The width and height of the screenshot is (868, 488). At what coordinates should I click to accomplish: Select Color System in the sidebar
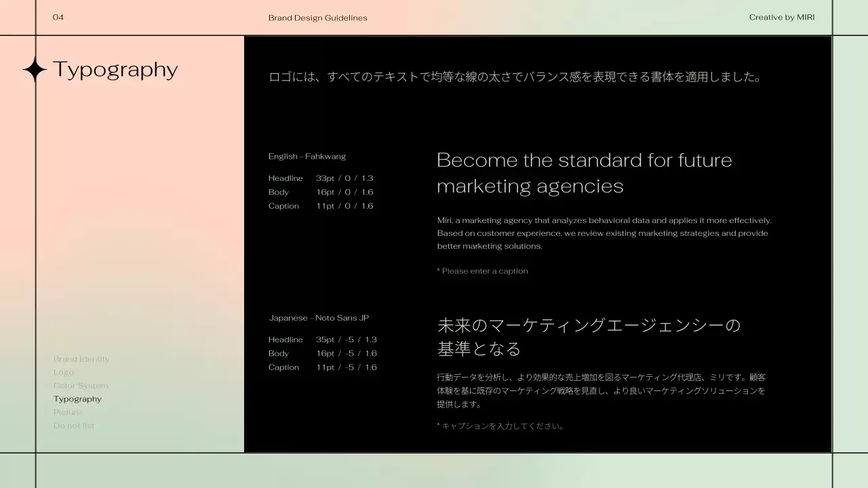81,386
